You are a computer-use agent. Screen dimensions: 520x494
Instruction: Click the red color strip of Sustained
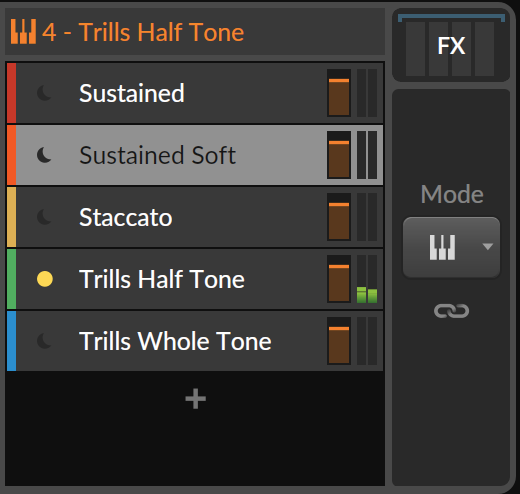coord(11,93)
